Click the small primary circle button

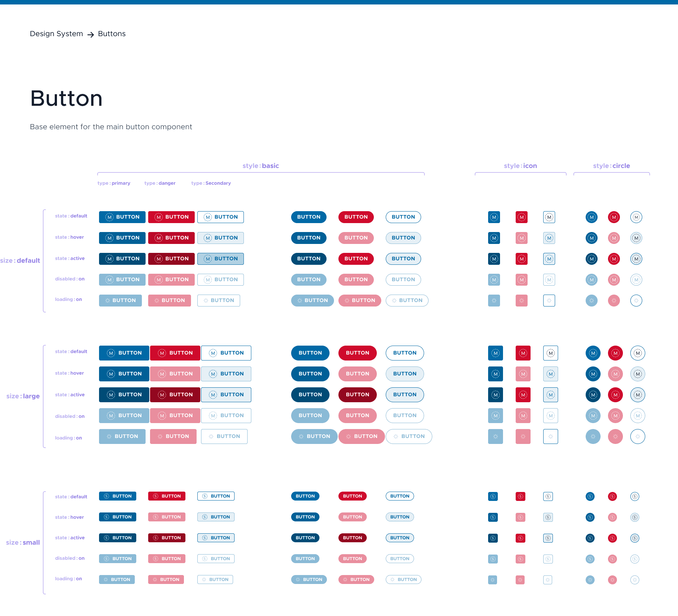pos(590,496)
